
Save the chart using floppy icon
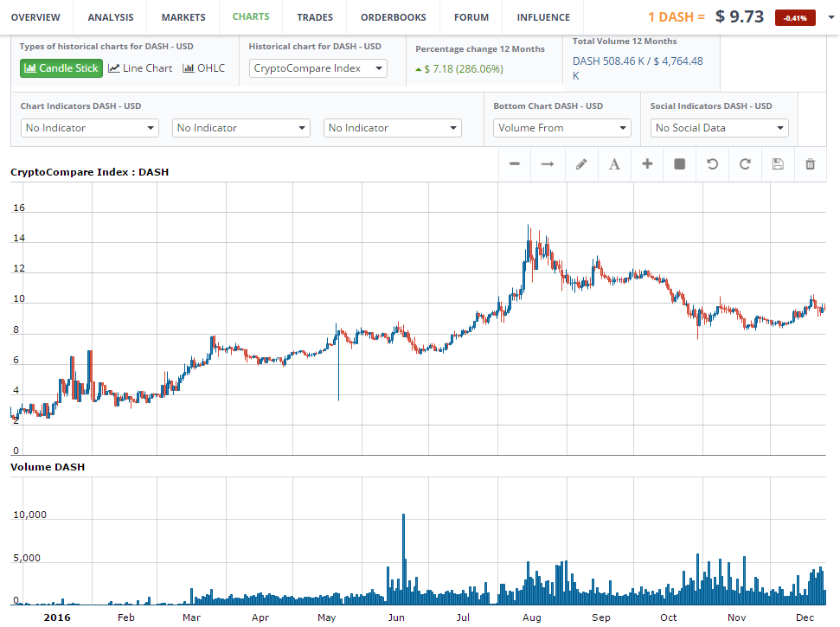778,164
